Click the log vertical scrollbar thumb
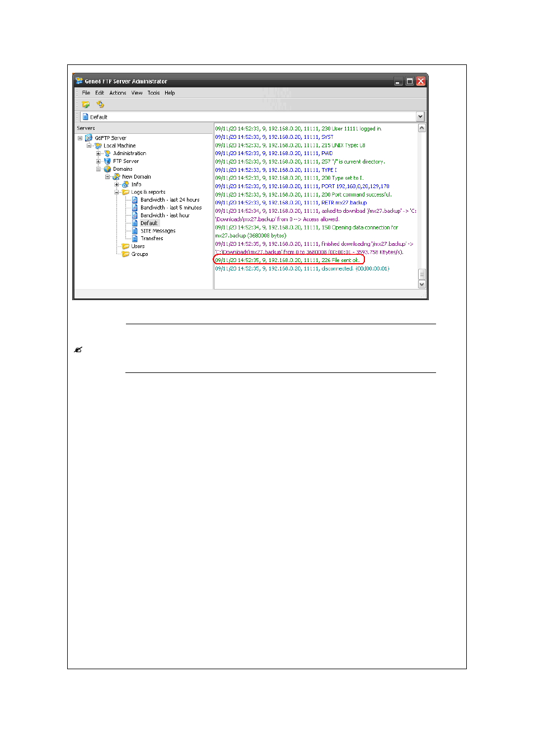Viewport: 534px width, 756px height. click(422, 274)
